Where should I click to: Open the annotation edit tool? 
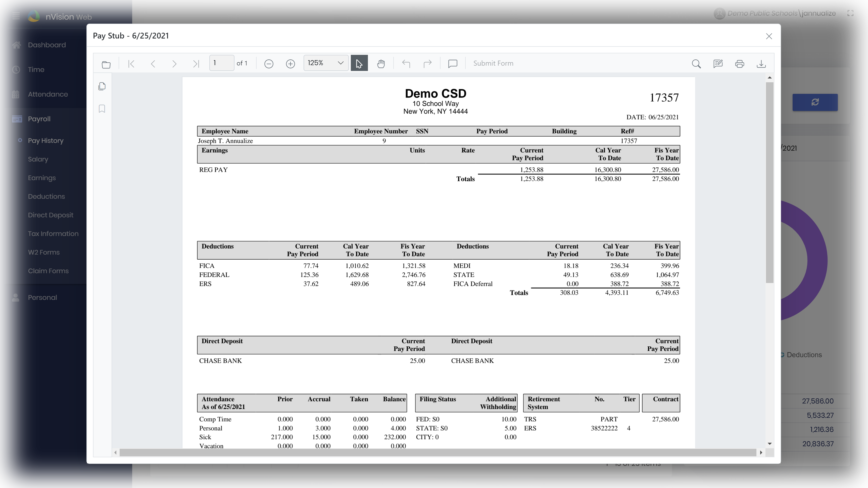718,64
